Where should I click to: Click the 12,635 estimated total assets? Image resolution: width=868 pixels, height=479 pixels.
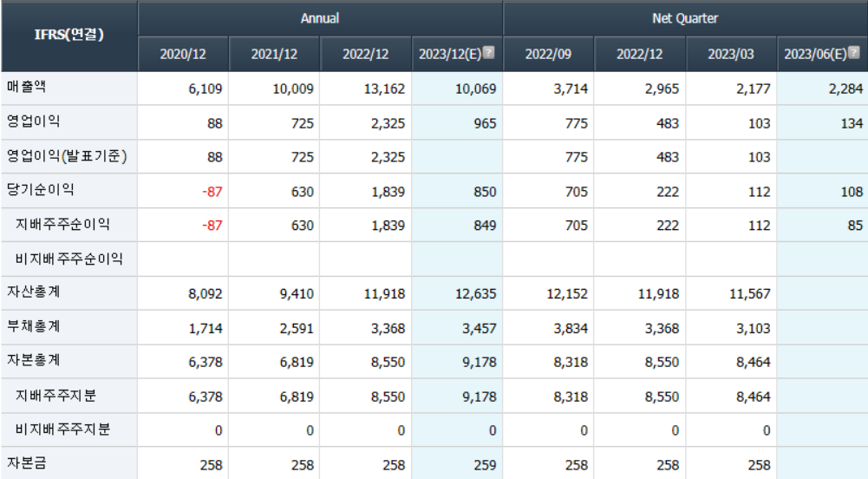(x=475, y=293)
